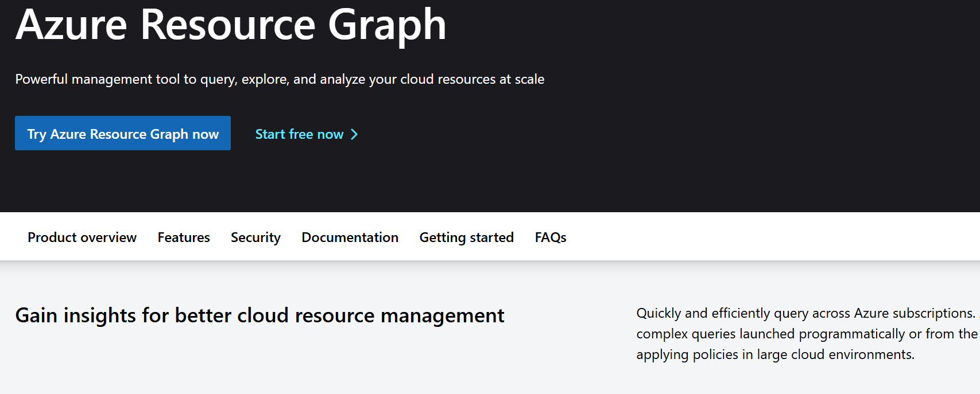This screenshot has width=980, height=394.
Task: Select the Features tab
Action: (x=184, y=237)
